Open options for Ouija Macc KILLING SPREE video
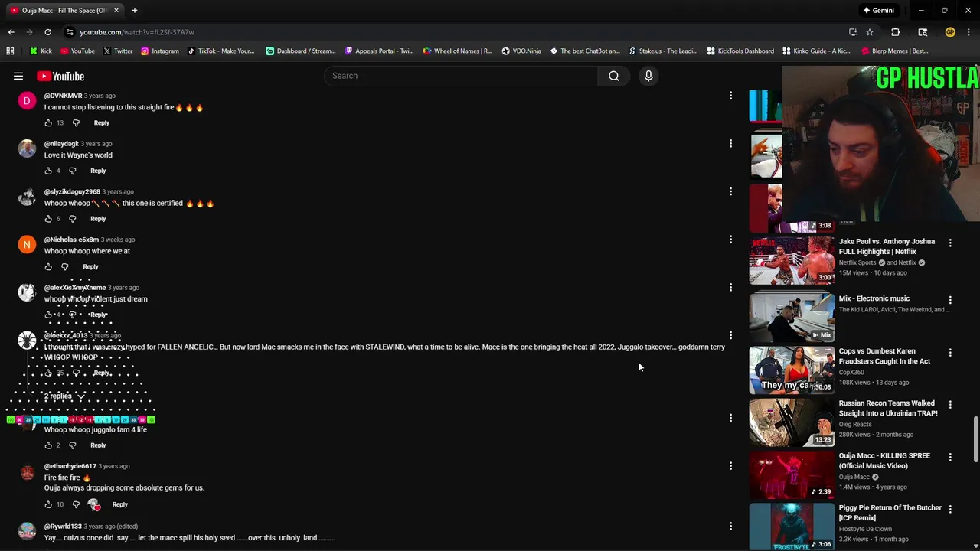 point(950,457)
